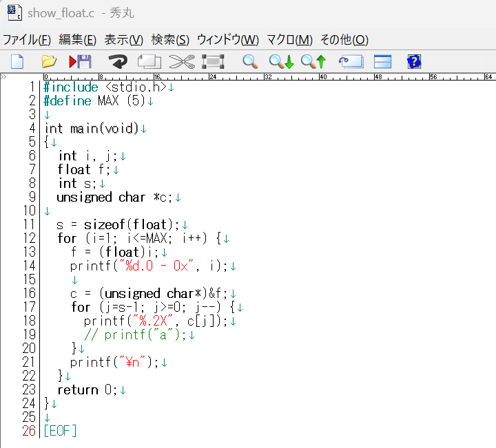Click 'MAX' in the define line

[x=109, y=100]
